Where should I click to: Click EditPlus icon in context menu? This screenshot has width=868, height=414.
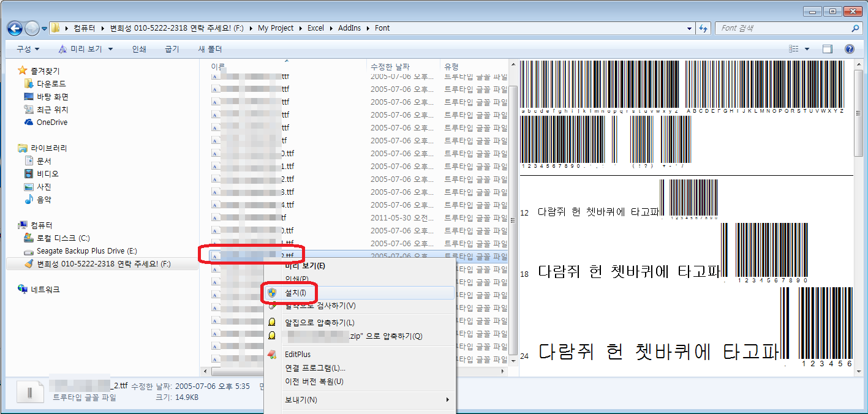[x=272, y=355]
